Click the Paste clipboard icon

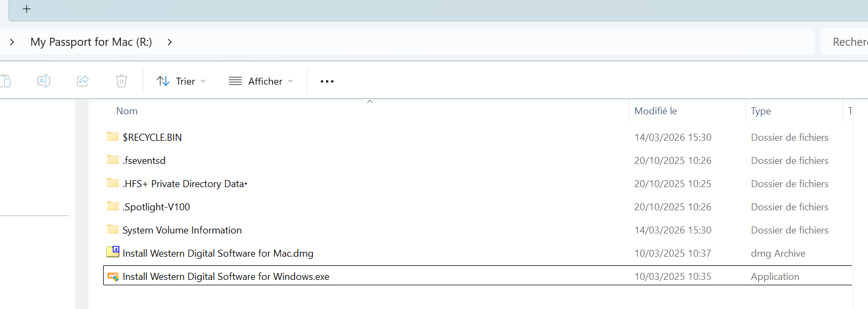[6, 81]
